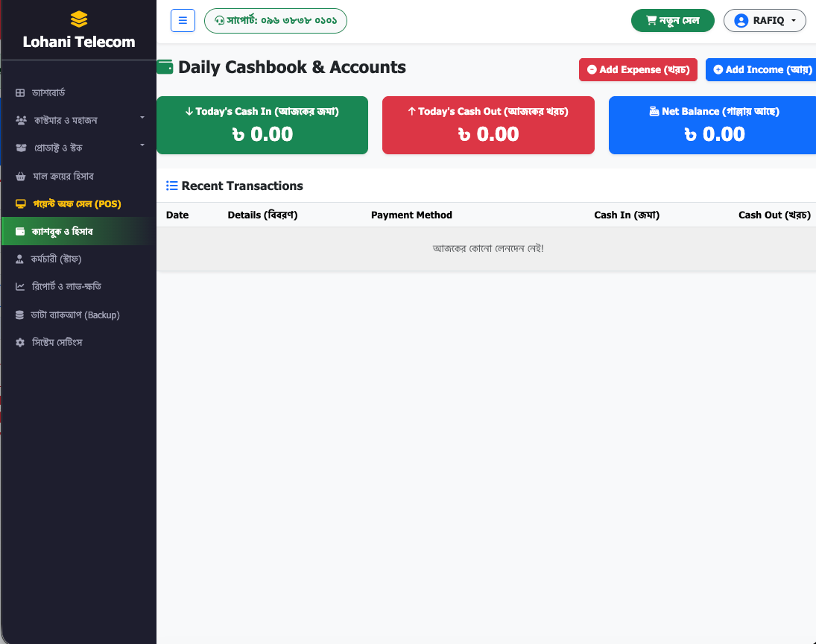Click the shopping basket icon for মাল ক্রয়ের হিসাব

pos(21,176)
